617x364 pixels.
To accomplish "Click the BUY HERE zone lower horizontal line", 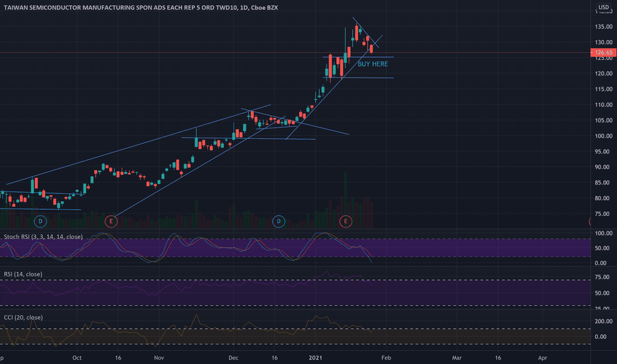I will [358, 78].
